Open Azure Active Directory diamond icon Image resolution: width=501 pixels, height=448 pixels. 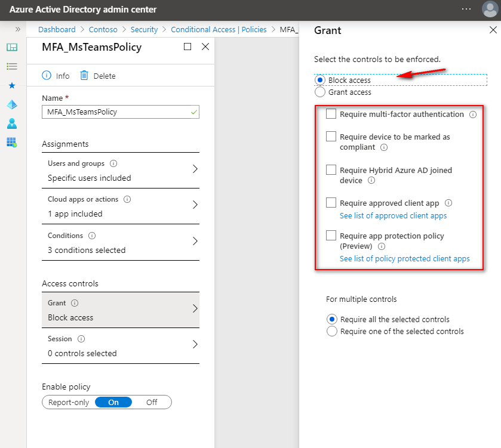coord(12,104)
